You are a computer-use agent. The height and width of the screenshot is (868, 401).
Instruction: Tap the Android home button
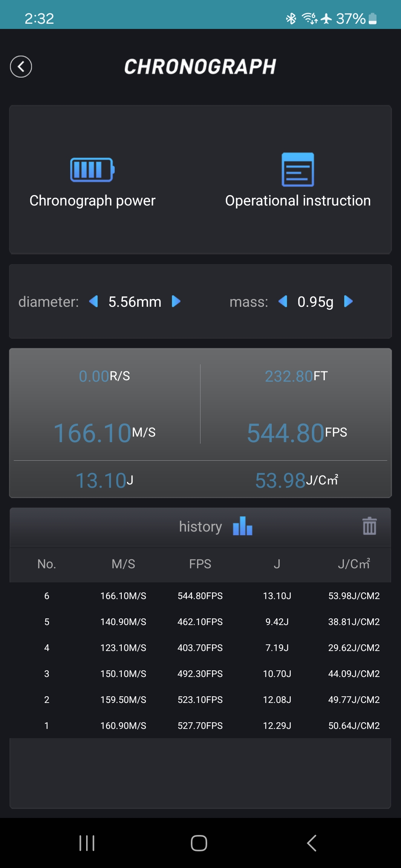point(199,843)
